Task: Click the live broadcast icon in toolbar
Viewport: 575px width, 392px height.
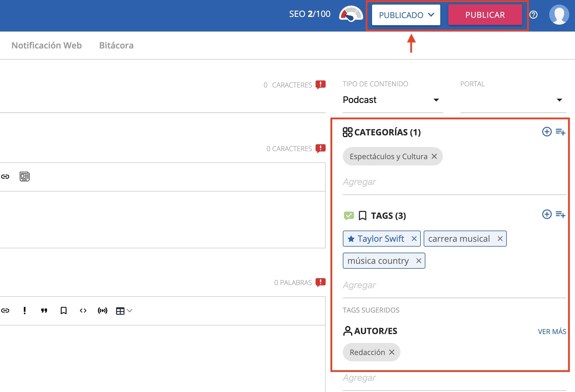Action: (x=103, y=311)
